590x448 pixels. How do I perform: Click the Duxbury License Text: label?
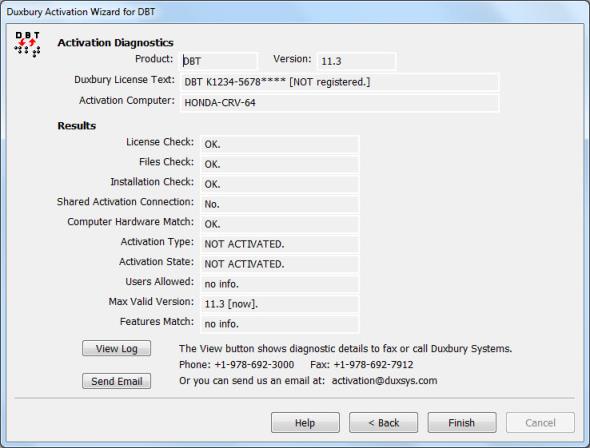125,80
